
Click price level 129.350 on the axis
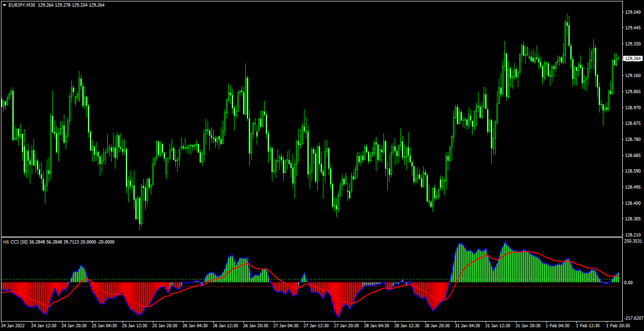633,44
